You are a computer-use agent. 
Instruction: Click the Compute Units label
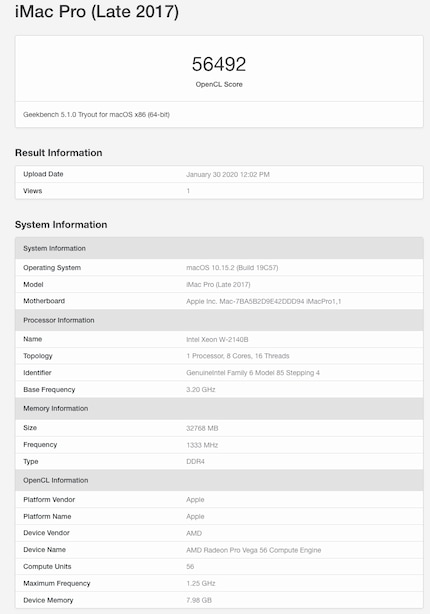pyautogui.click(x=47, y=567)
